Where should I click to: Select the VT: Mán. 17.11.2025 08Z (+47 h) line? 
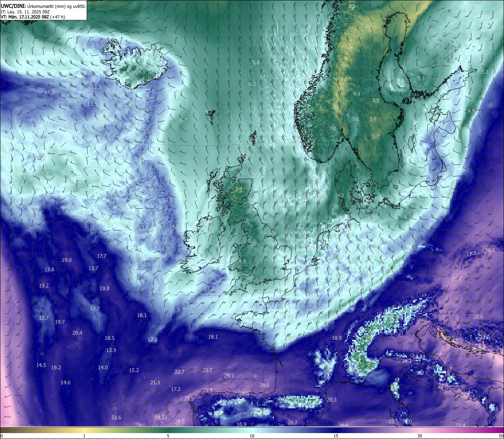click(33, 17)
